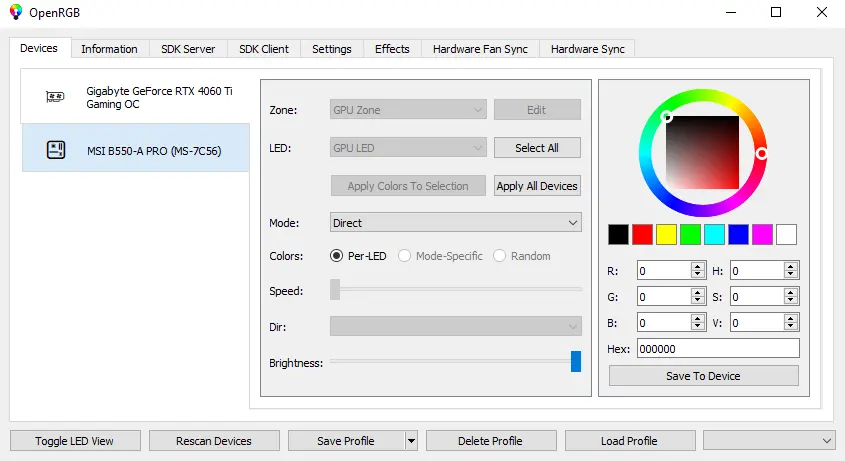The height and width of the screenshot is (461, 845).
Task: Pick the green color swatch
Action: click(690, 235)
